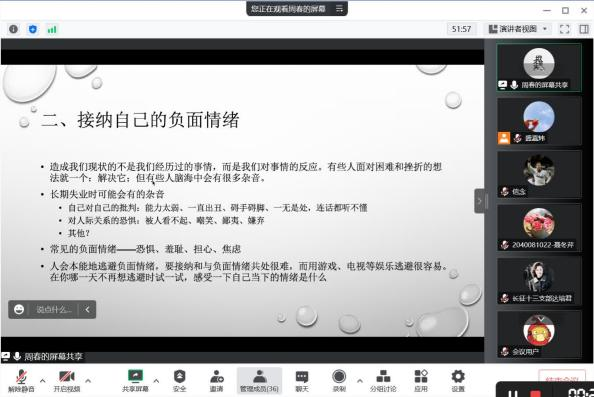Select the 会议用户 participant tile
The image size is (594, 397).
(539, 335)
